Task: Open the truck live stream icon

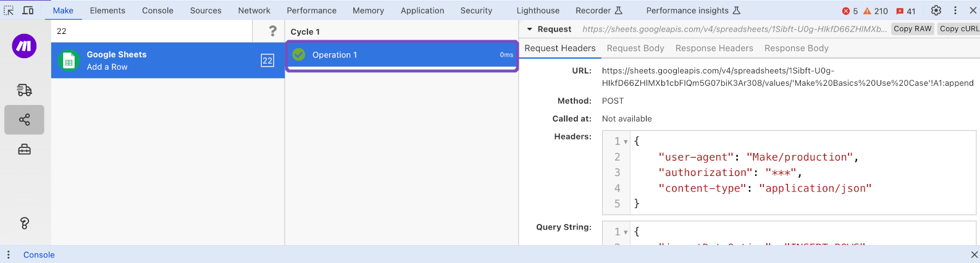Action: (x=24, y=90)
